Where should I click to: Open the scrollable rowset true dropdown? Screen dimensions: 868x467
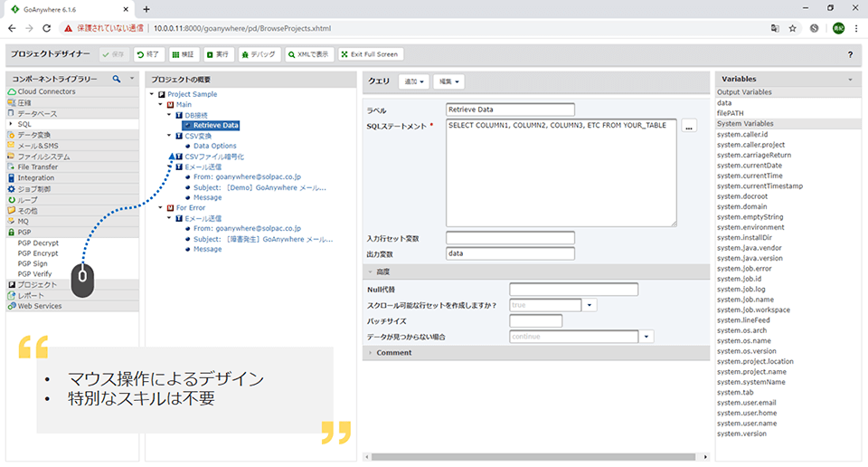pyautogui.click(x=590, y=305)
